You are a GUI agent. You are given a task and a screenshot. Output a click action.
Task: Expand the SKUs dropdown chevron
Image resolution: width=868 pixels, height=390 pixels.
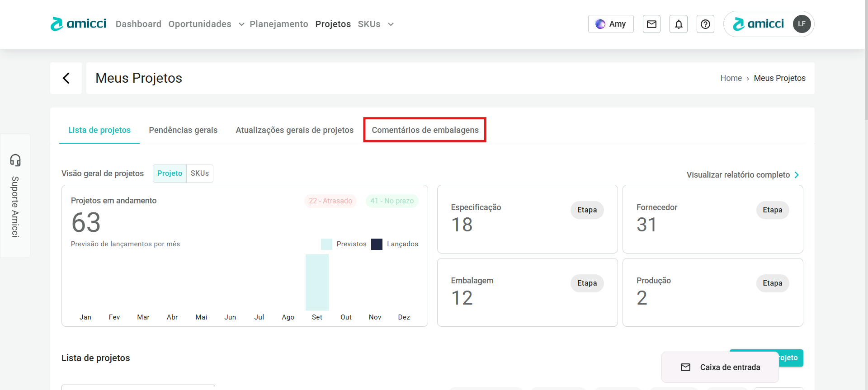(391, 24)
